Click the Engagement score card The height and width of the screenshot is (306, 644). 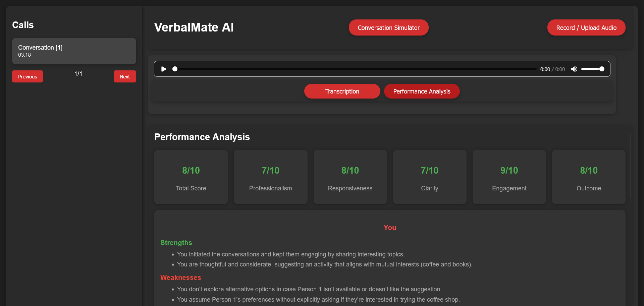[509, 177]
